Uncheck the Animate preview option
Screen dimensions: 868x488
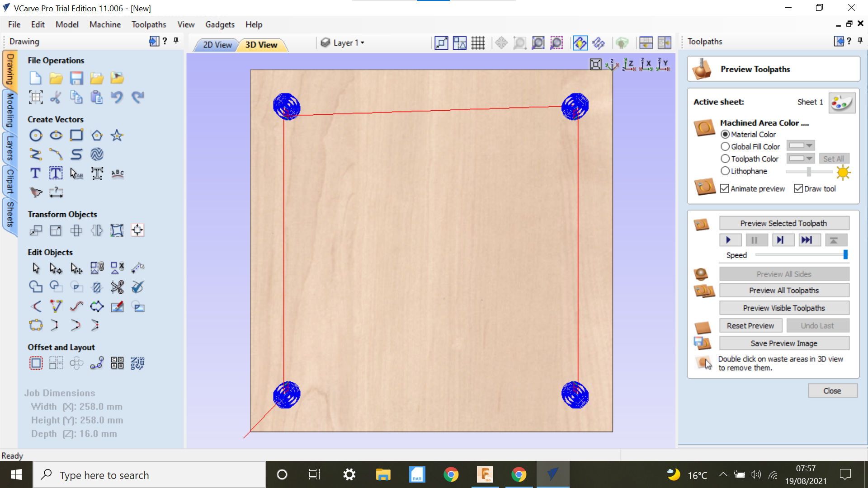[725, 188]
